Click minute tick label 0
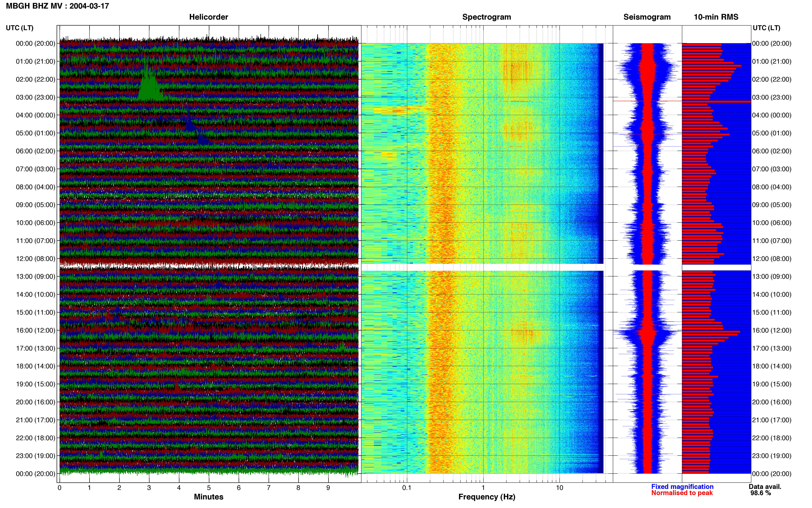 pyautogui.click(x=59, y=488)
